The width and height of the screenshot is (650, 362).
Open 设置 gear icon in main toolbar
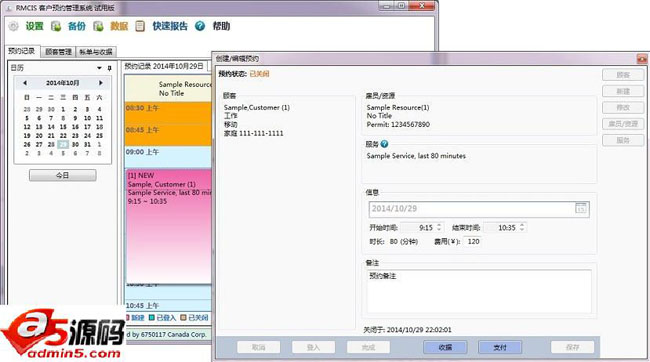pyautogui.click(x=14, y=26)
